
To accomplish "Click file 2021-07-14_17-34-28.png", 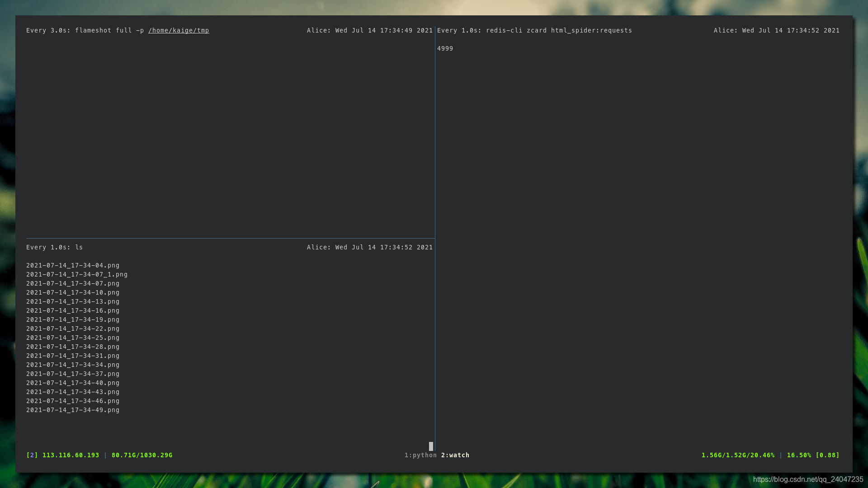I will pos(73,347).
